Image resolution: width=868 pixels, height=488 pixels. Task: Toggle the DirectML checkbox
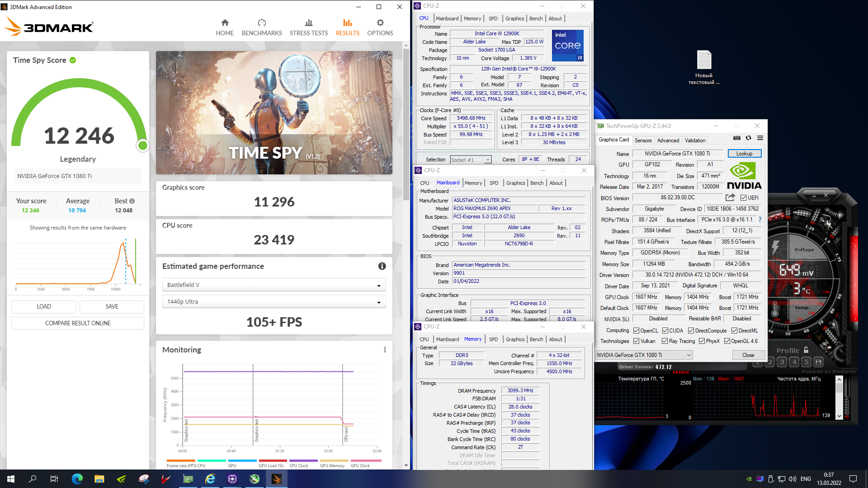click(x=734, y=331)
